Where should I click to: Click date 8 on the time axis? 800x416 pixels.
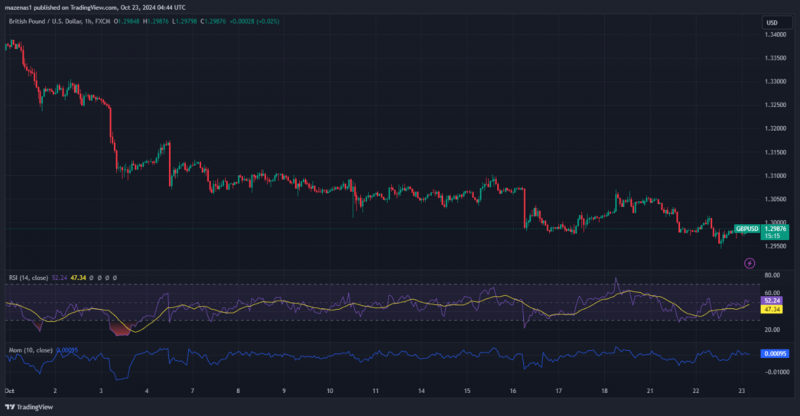(238, 391)
